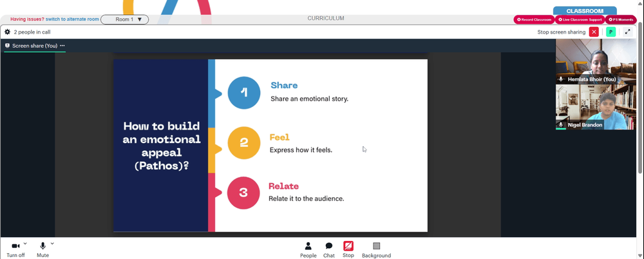Enter fullscreen with expand arrows icon
The height and width of the screenshot is (259, 644).
tap(627, 32)
